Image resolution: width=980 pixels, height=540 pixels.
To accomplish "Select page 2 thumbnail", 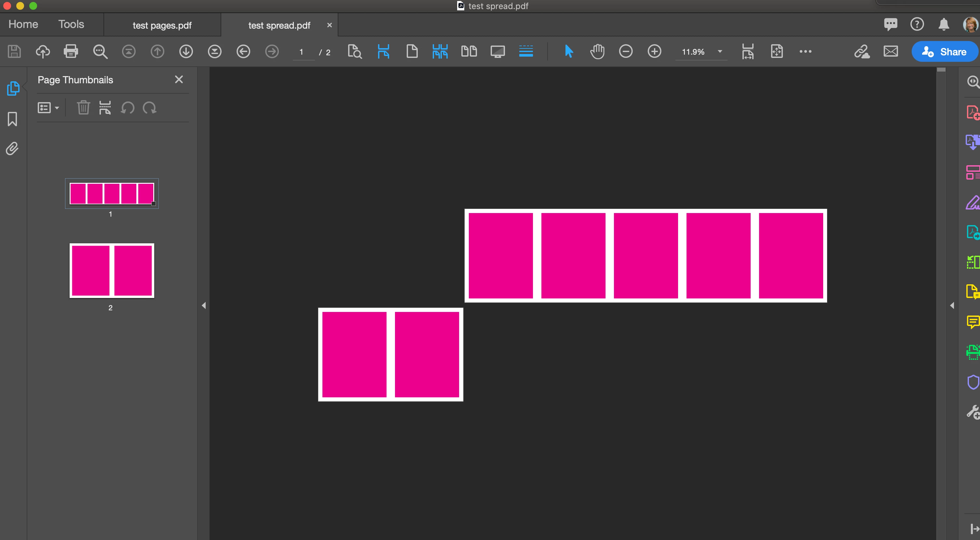I will point(112,271).
